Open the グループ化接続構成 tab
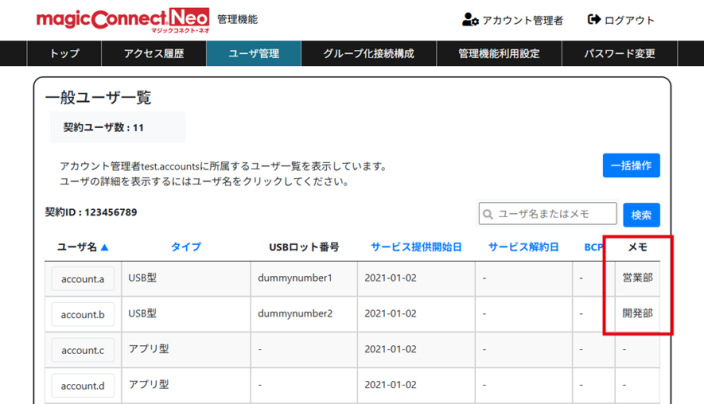The height and width of the screenshot is (404, 704). [369, 53]
